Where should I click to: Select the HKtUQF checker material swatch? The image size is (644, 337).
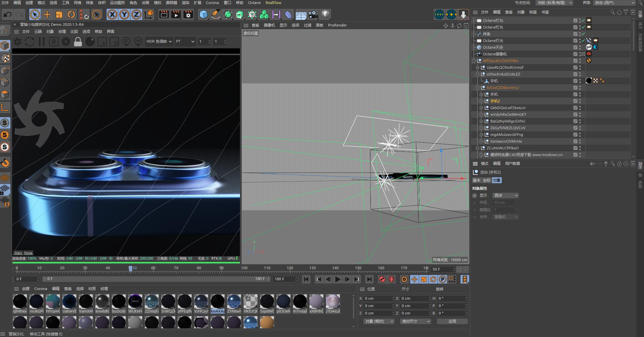pos(250,304)
